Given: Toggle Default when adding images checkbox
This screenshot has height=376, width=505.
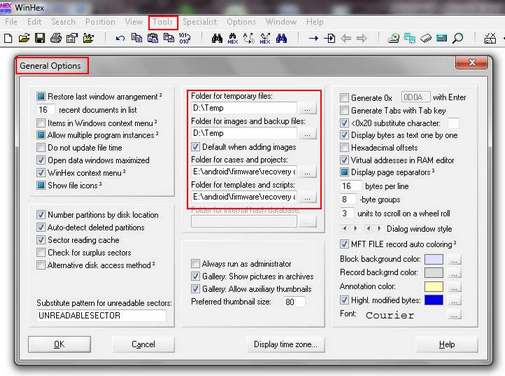Looking at the screenshot, I should (x=195, y=147).
